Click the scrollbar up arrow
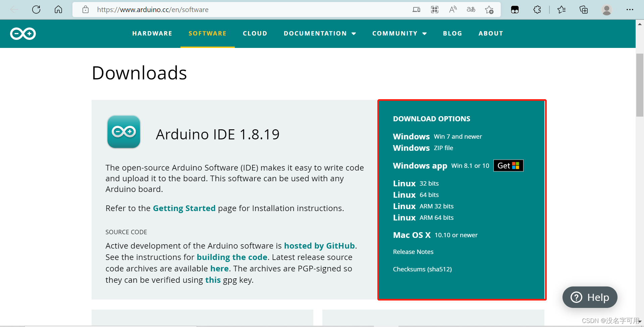The image size is (644, 327). (x=640, y=24)
